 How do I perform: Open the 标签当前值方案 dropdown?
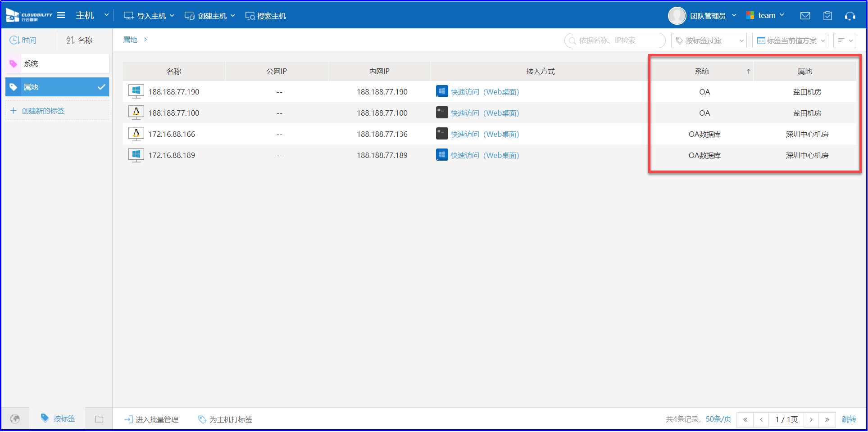tap(790, 40)
